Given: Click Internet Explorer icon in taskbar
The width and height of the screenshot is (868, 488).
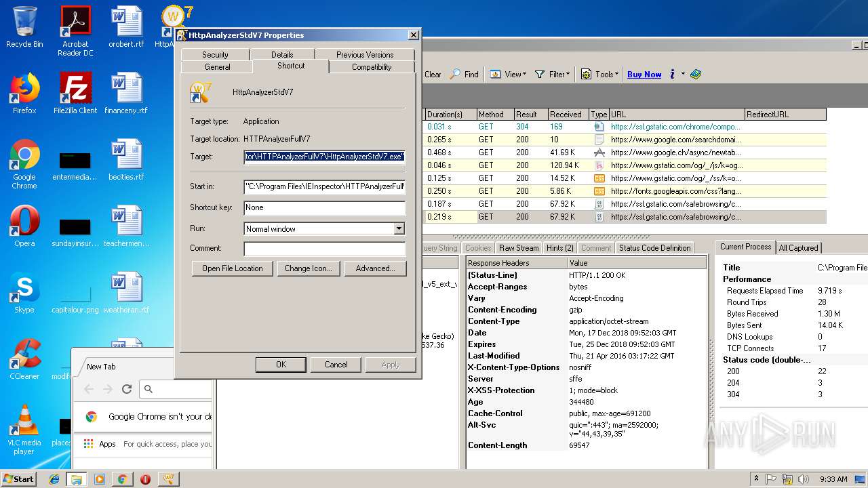Looking at the screenshot, I should coord(54,479).
